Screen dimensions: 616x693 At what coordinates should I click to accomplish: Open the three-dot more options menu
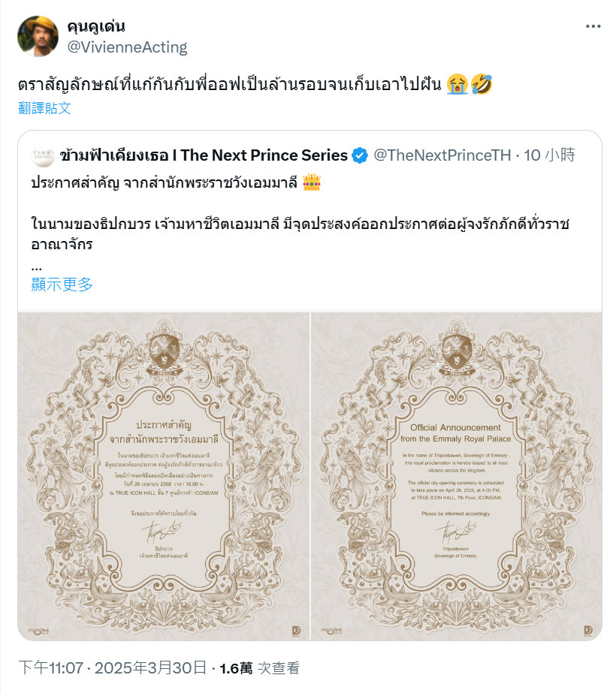click(593, 26)
